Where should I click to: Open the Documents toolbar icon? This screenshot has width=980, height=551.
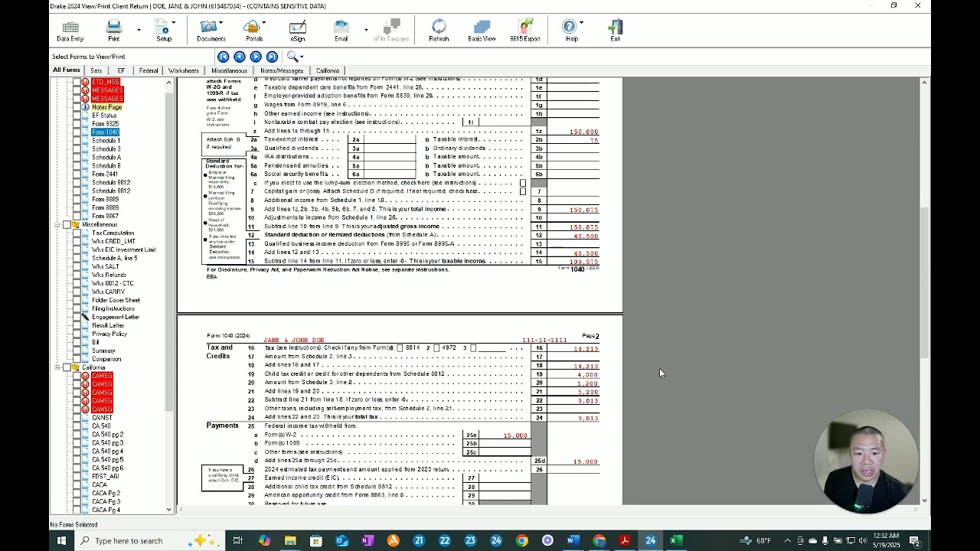[211, 31]
